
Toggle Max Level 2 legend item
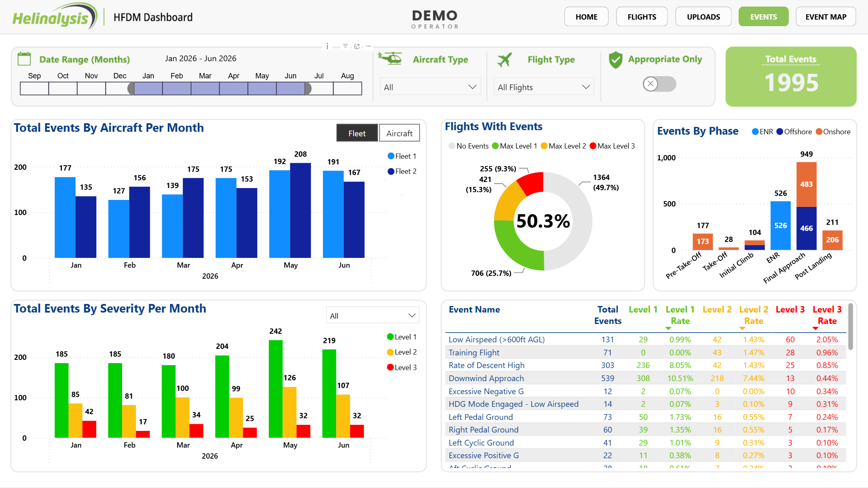[x=563, y=146]
